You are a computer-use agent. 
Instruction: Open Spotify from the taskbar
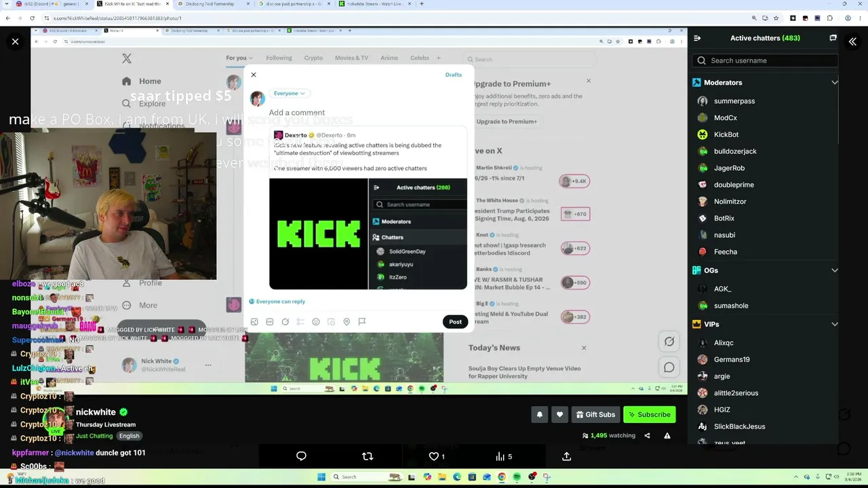coord(517,476)
